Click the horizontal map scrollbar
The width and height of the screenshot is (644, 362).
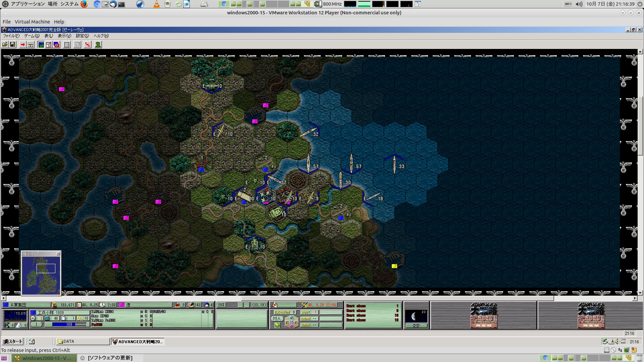pos(319,298)
